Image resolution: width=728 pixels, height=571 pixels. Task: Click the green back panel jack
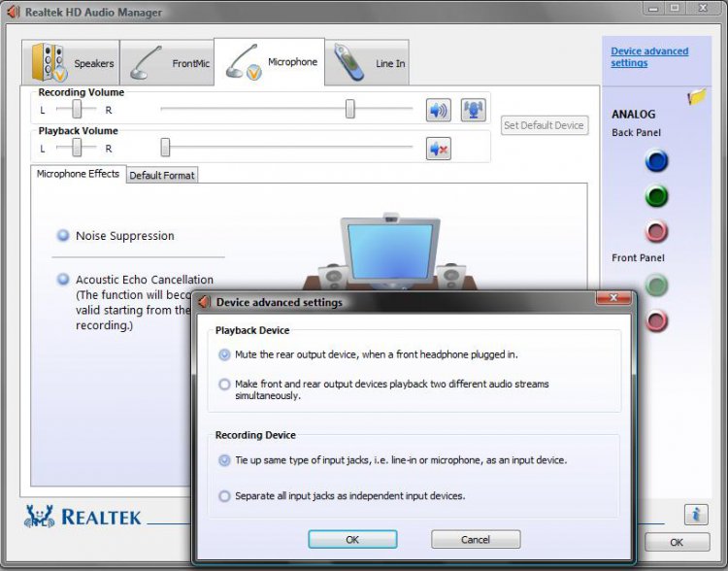tap(656, 196)
